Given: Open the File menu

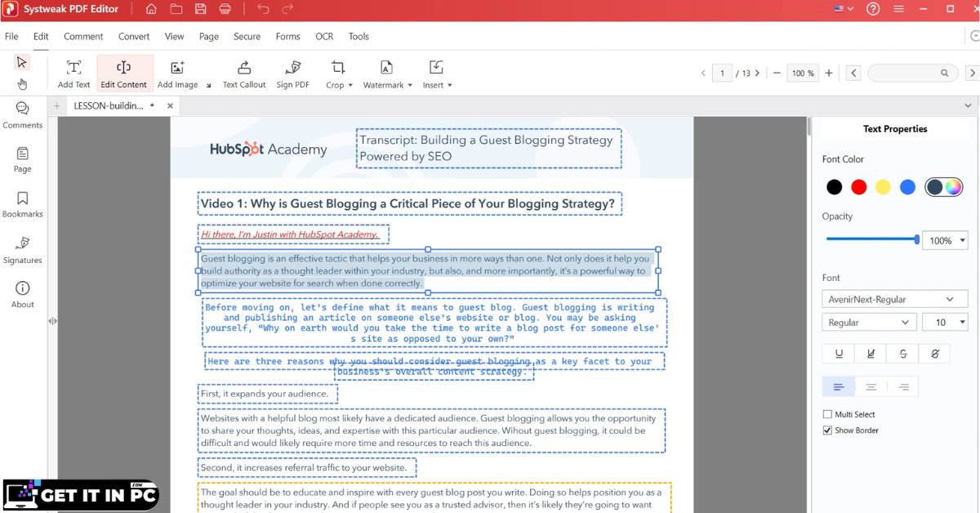Looking at the screenshot, I should click(11, 37).
